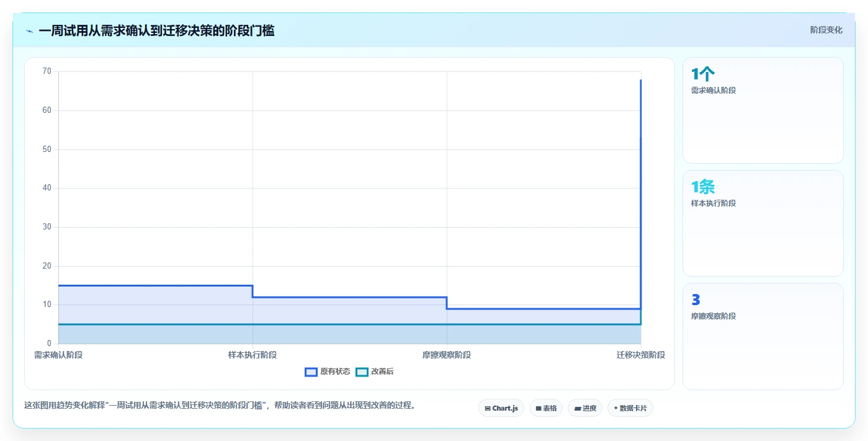Click the 数据卡片 tag chip
Image resolution: width=868 pixels, height=441 pixels.
pyautogui.click(x=630, y=408)
